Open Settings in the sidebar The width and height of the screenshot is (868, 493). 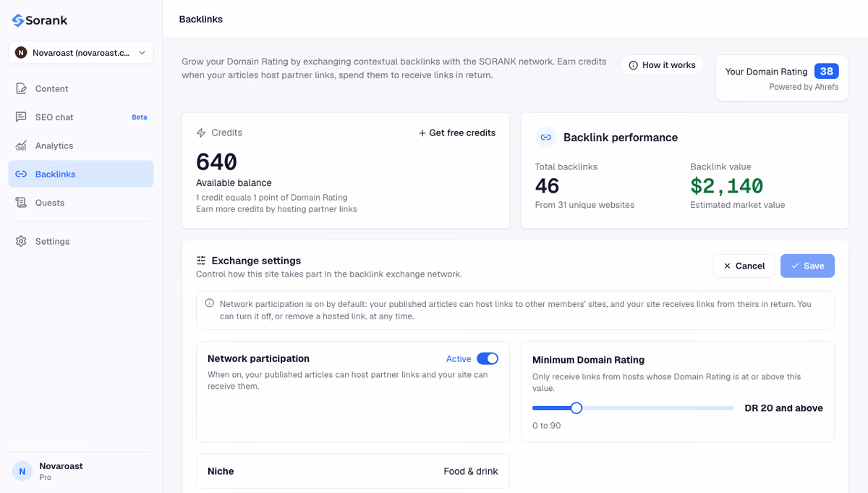tap(81, 241)
